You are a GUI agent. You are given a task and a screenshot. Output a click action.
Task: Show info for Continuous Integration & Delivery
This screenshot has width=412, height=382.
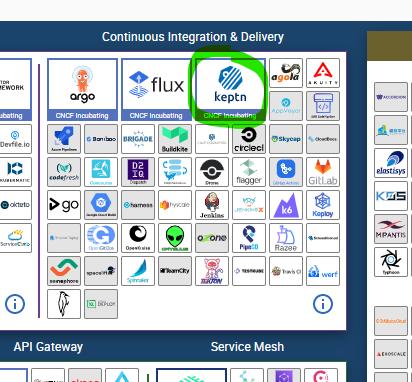coord(323,304)
